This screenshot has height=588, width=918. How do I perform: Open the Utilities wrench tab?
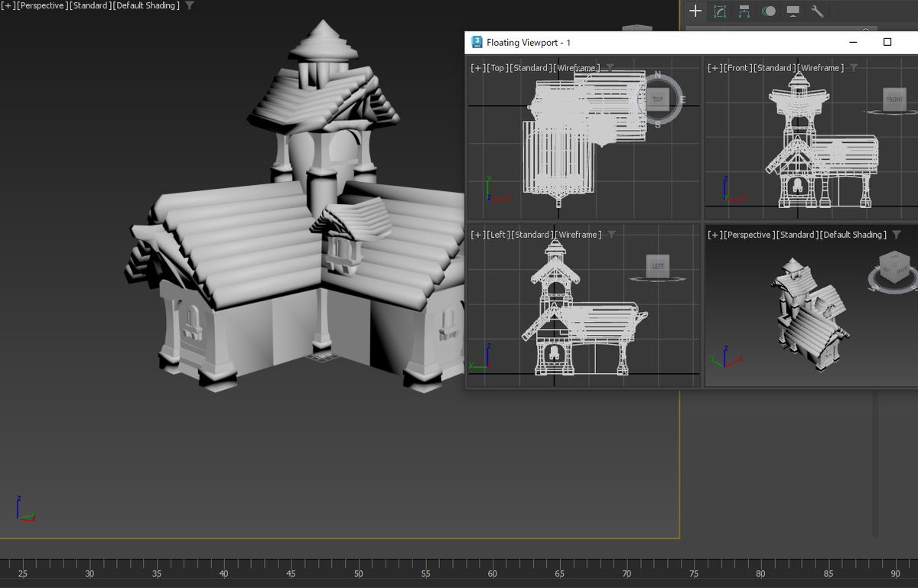(817, 11)
